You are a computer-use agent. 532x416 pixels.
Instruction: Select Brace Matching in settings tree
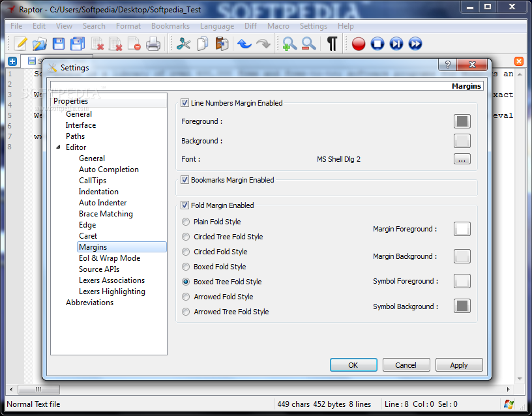coord(106,214)
